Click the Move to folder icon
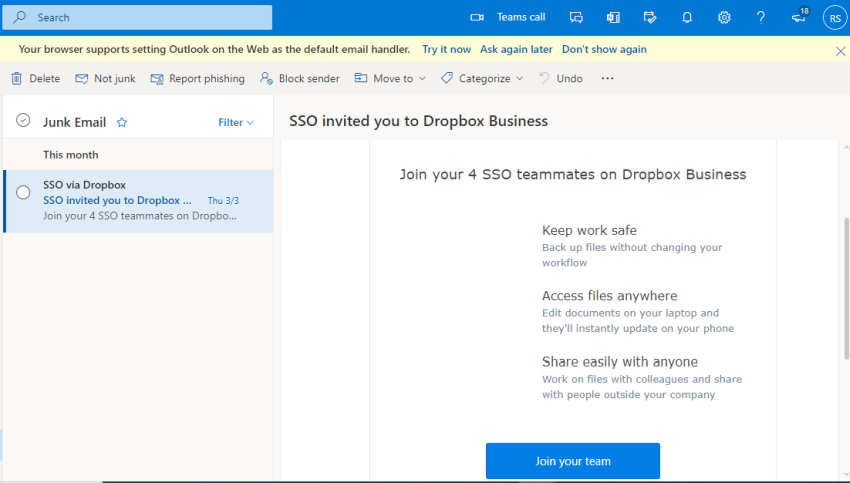This screenshot has width=850, height=483. 361,78
